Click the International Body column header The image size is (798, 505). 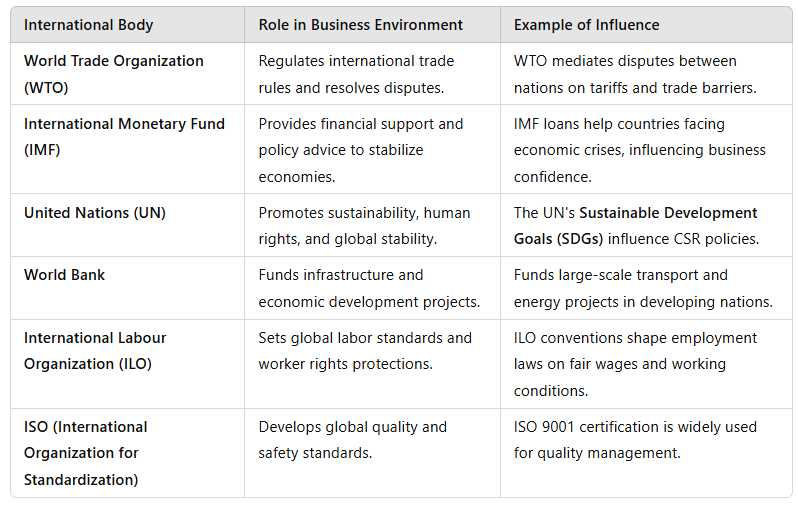(x=88, y=24)
